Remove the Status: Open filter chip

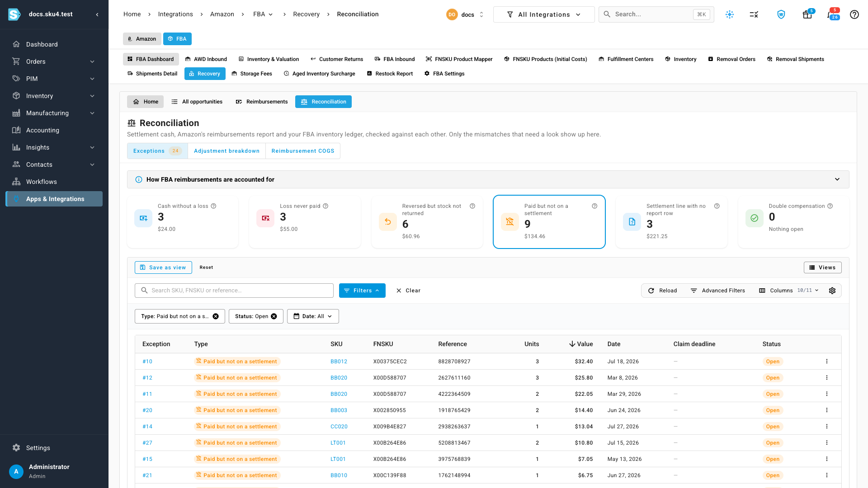click(x=274, y=316)
